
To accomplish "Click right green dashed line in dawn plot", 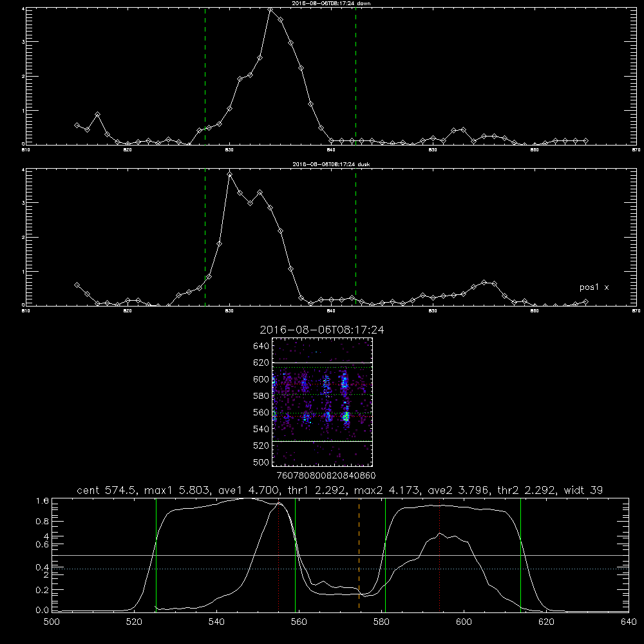I will pos(355,77).
